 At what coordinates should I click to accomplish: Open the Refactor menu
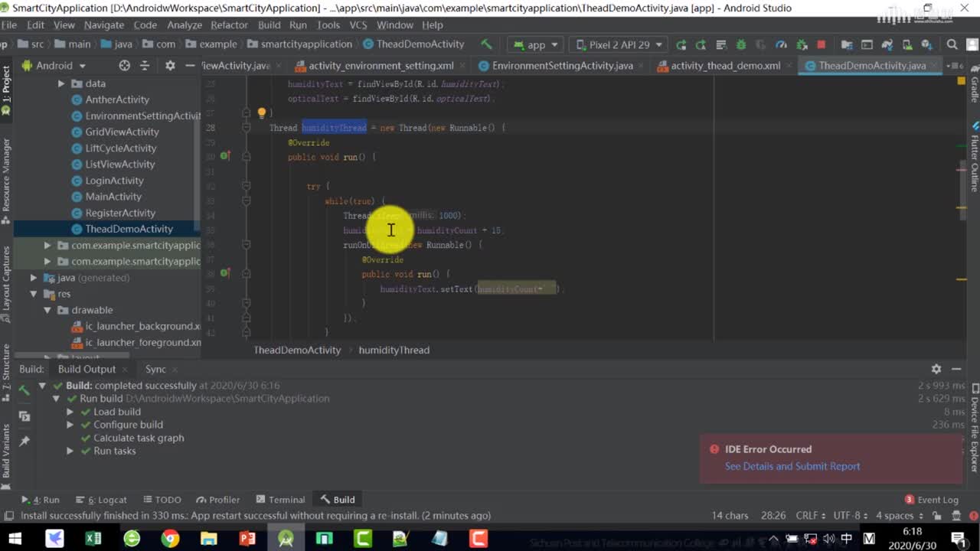pos(229,24)
